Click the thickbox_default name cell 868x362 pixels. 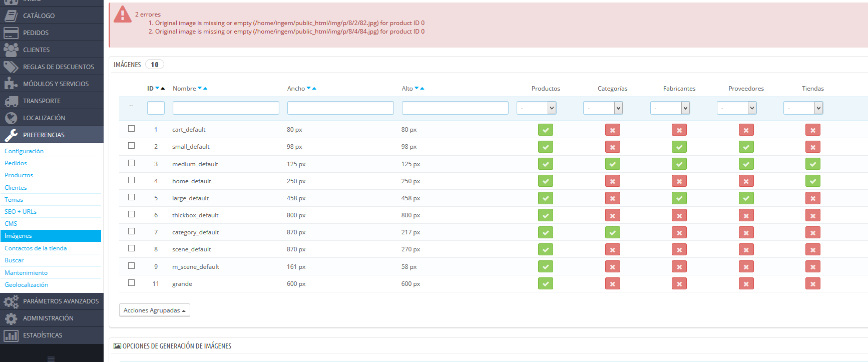(195, 215)
